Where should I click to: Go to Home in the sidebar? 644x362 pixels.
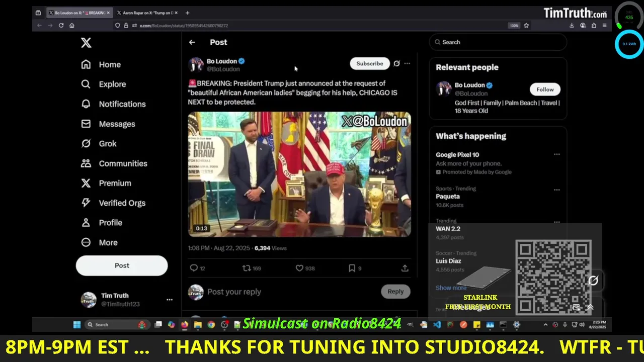[101, 64]
